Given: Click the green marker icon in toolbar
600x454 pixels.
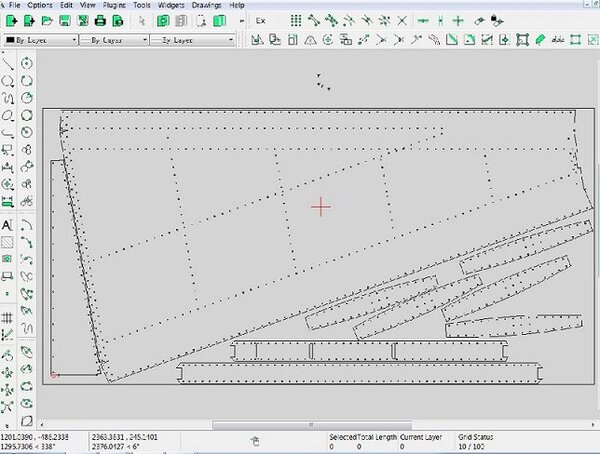Looking at the screenshot, I should click(540, 39).
